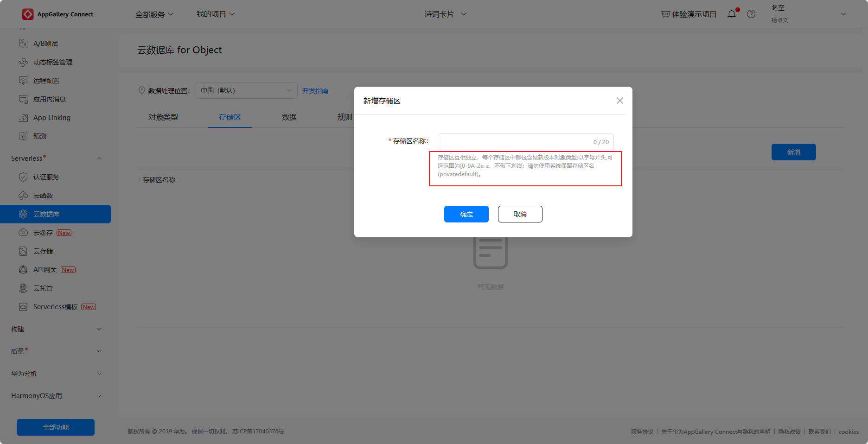Click the 云数据库 stacked layers icon

point(23,214)
